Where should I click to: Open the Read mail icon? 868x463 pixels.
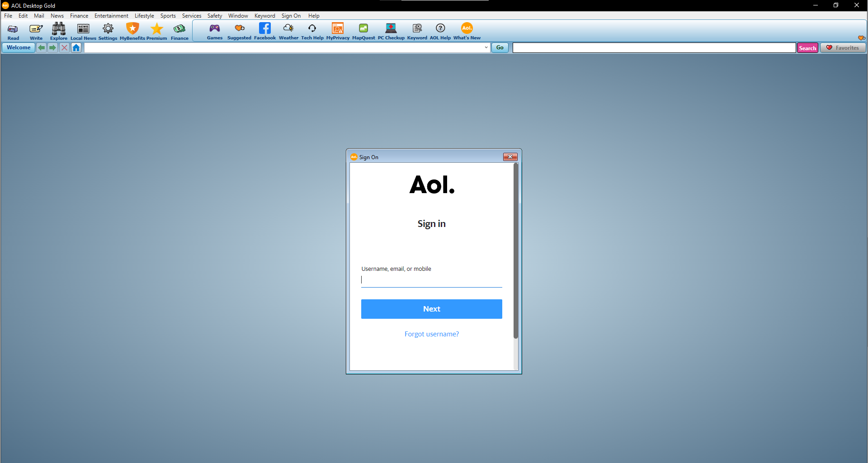click(x=13, y=31)
